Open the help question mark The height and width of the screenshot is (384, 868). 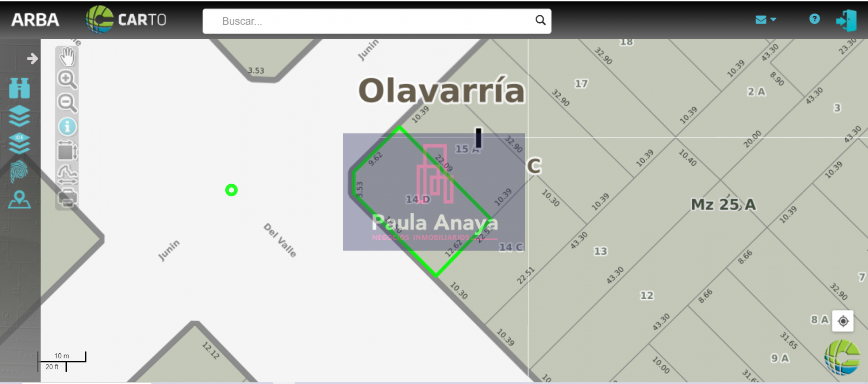click(x=814, y=19)
